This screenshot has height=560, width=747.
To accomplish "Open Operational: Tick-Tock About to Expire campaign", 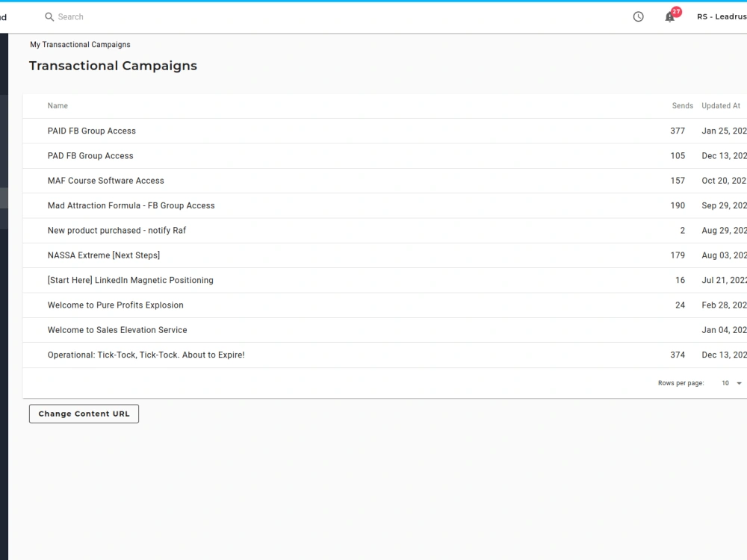I will (x=146, y=355).
